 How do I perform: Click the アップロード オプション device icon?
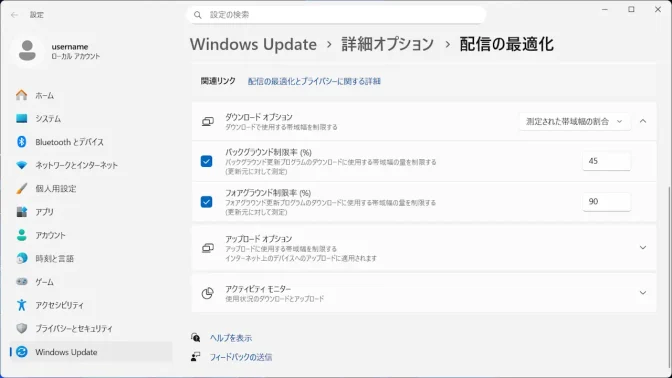point(207,248)
